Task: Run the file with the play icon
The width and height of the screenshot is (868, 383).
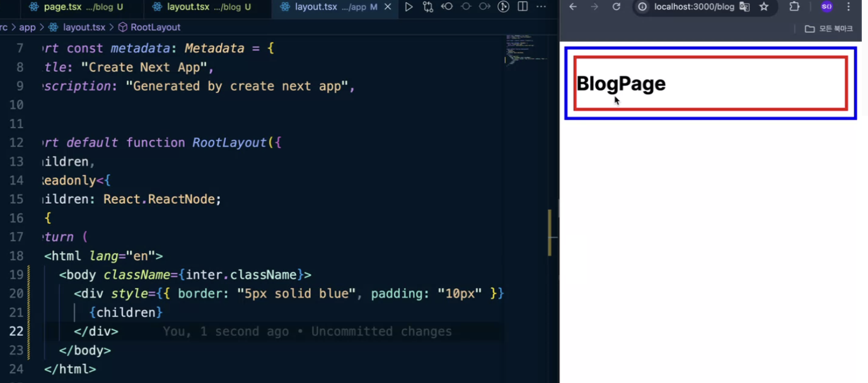Action: click(x=409, y=7)
